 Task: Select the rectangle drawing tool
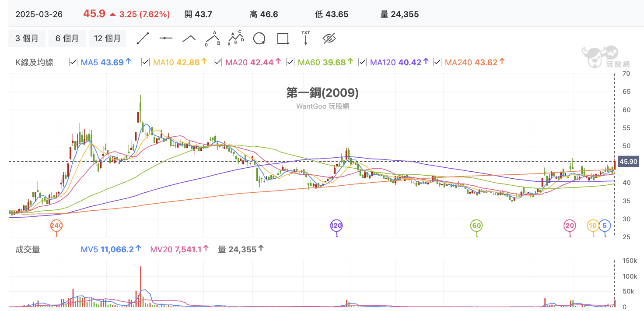coord(283,39)
